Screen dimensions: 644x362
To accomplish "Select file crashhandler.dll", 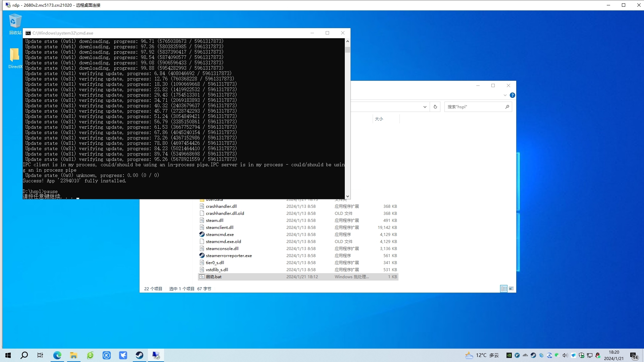I will point(221,206).
